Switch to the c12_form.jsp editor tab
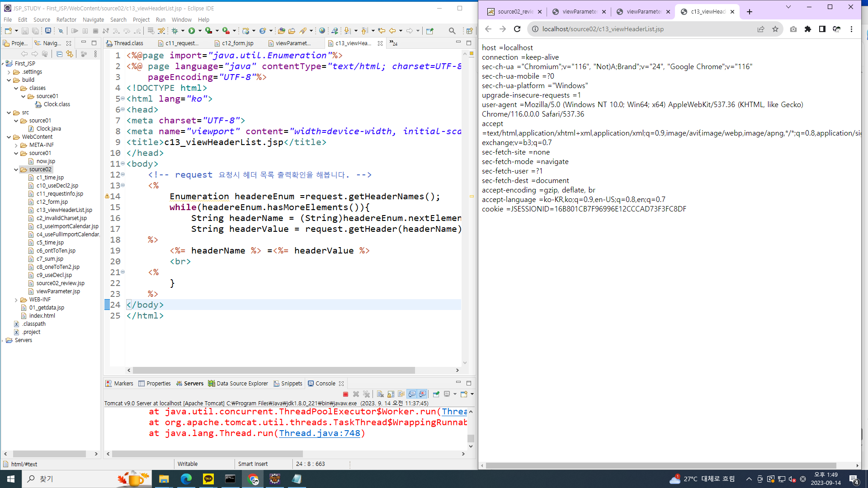The height and width of the screenshot is (488, 868). pyautogui.click(x=237, y=43)
